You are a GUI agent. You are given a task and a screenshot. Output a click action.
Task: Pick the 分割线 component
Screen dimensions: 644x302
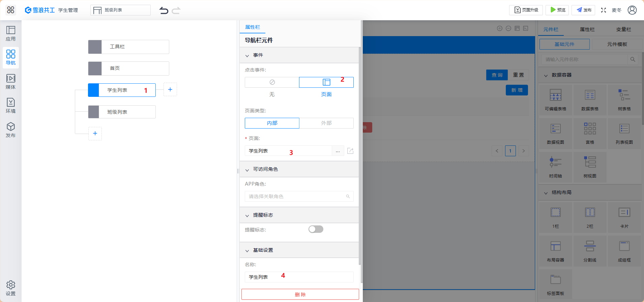tap(590, 251)
